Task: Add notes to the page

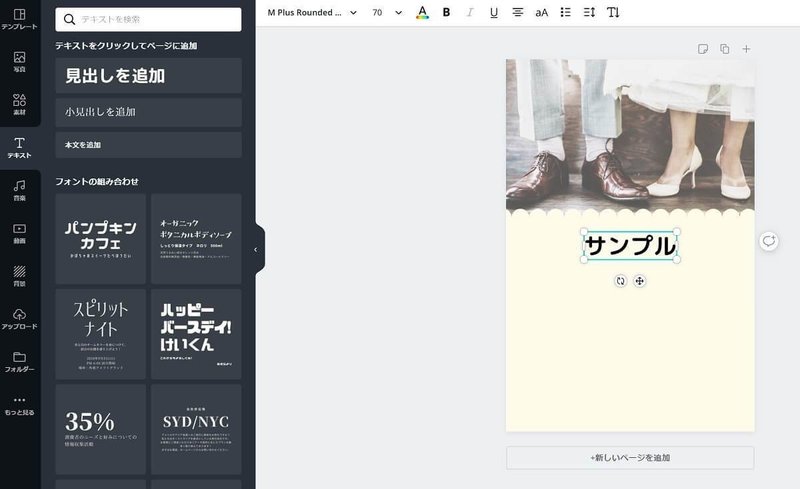Action: tap(703, 49)
